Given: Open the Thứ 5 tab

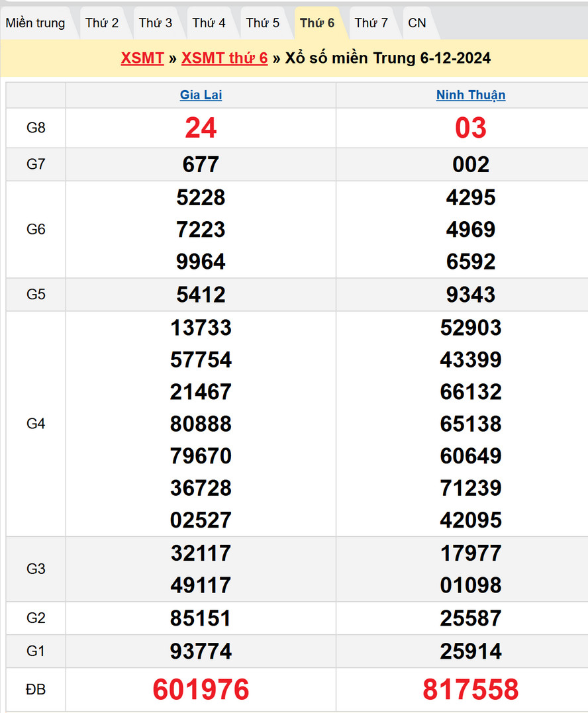Looking at the screenshot, I should [263, 23].
